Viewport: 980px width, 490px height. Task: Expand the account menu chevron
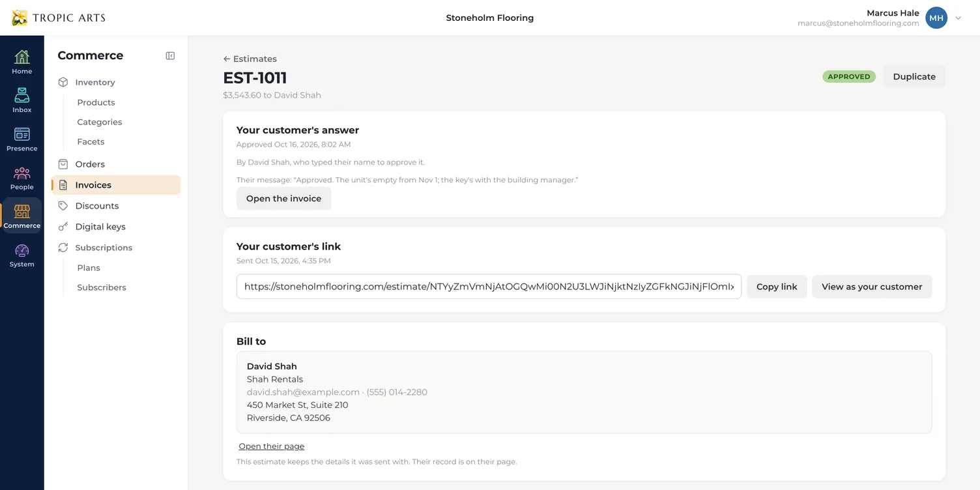(x=958, y=18)
